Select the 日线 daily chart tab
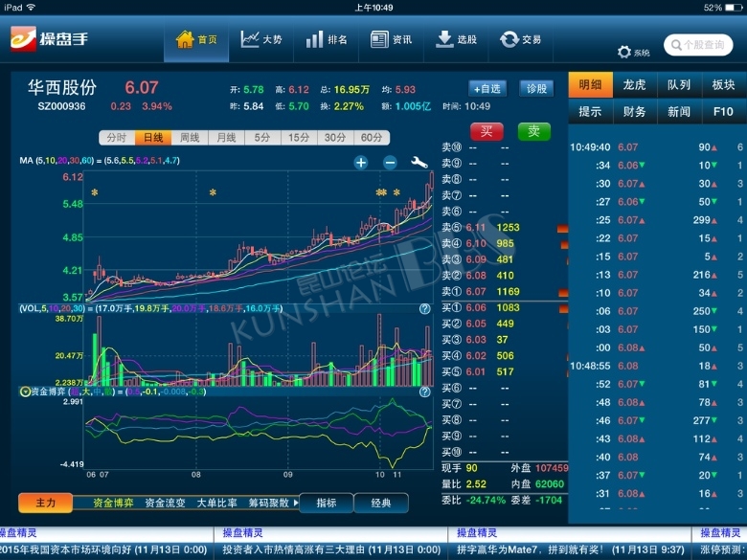Image resolution: width=747 pixels, height=560 pixels. click(153, 138)
